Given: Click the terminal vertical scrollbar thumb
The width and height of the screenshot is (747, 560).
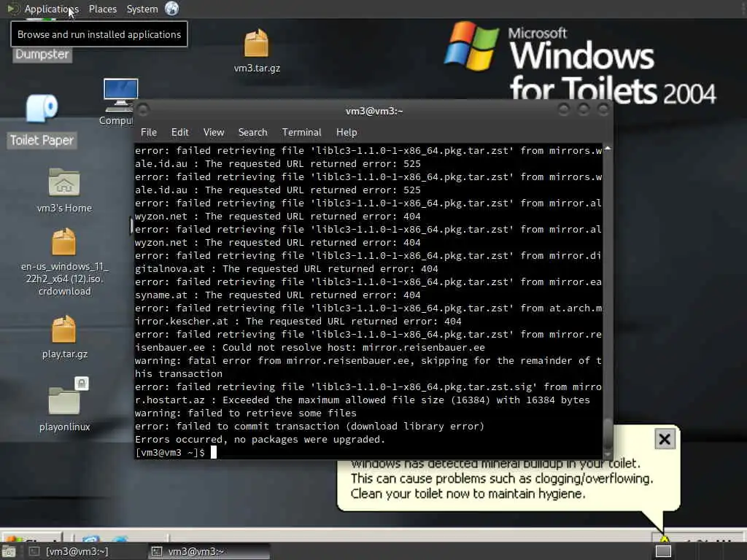Looking at the screenshot, I should tap(608, 433).
